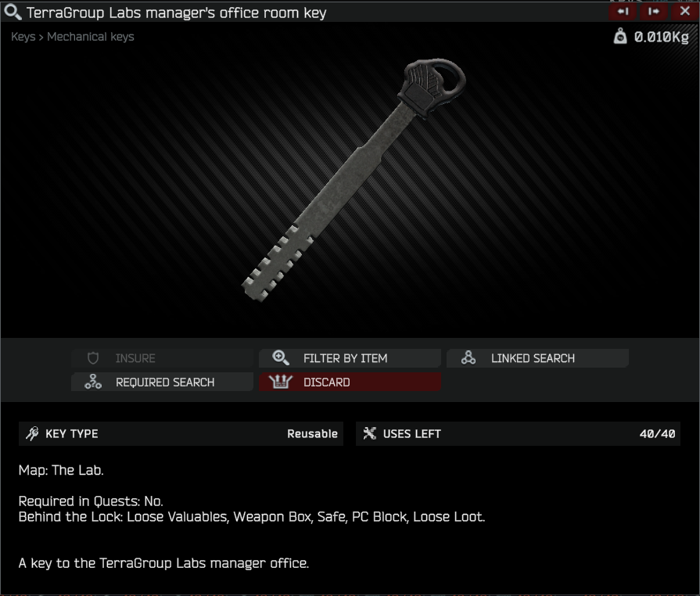Viewport: 700px width, 596px height.
Task: Click the magnifier icon in title bar
Action: coord(13,12)
